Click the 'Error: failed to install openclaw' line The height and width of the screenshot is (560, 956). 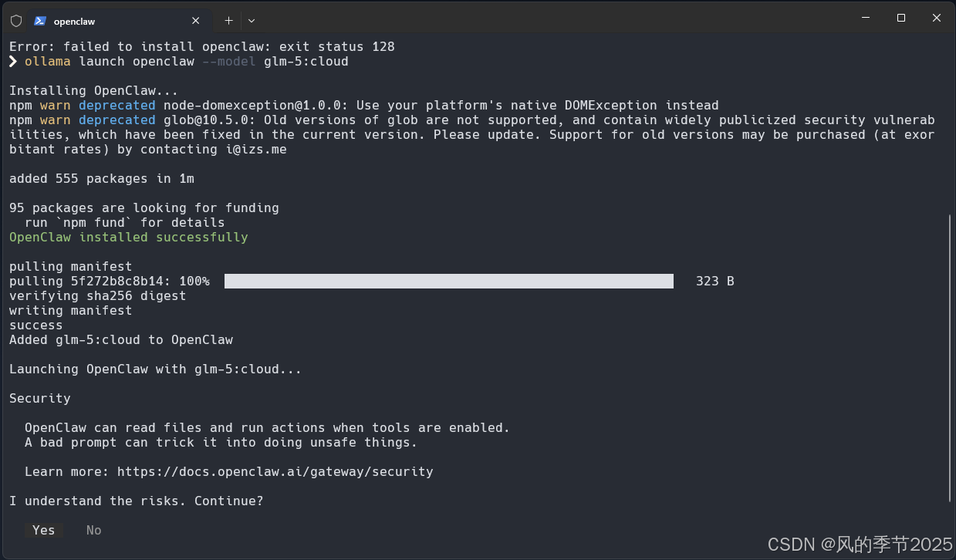point(202,46)
